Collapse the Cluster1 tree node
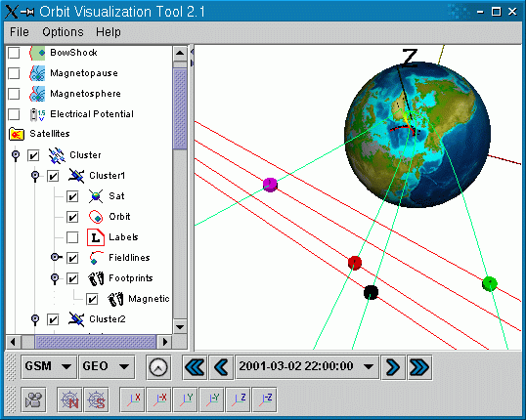Screen dimensions: 526x420 [35, 176]
